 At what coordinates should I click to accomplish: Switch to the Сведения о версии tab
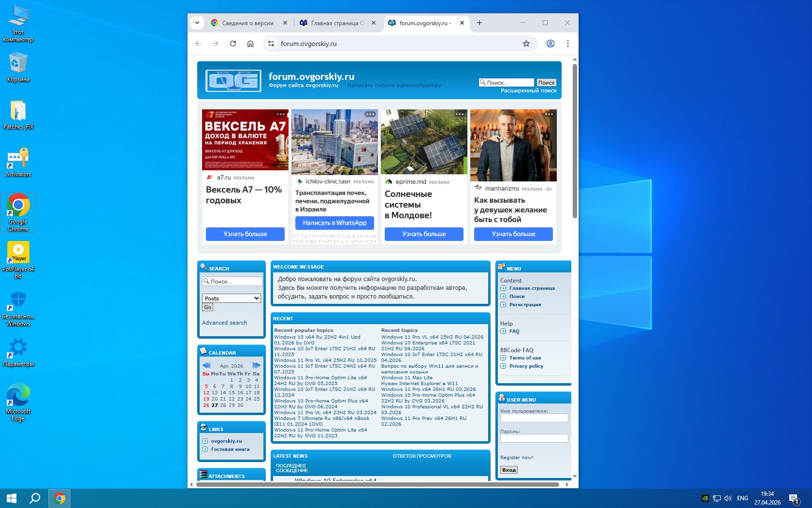click(x=247, y=23)
